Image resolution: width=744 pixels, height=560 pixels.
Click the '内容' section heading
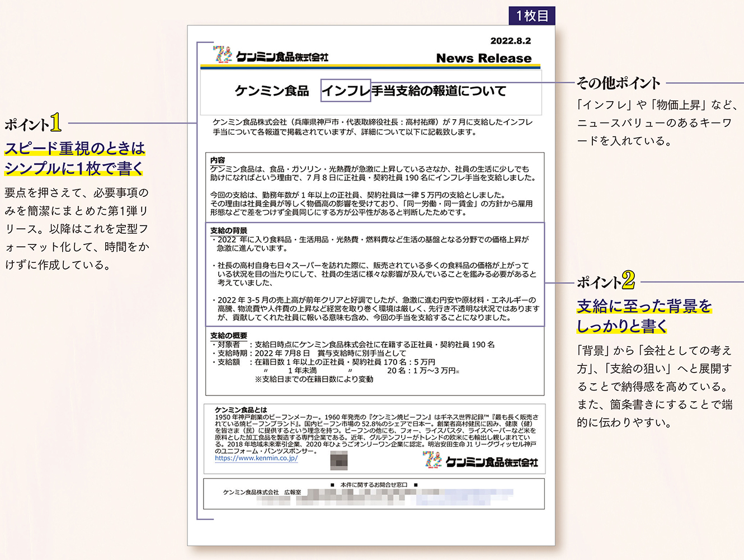coord(218,160)
